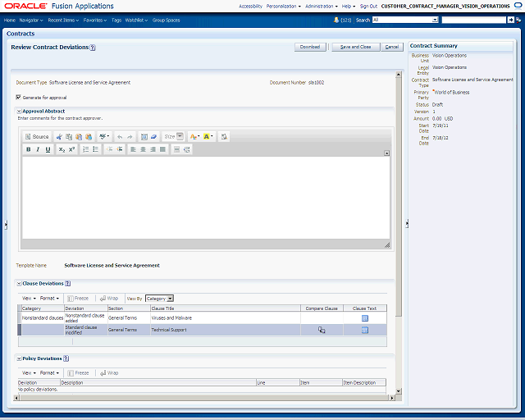Click the Select All icon
This screenshot has width=525, height=420.
pos(144,137)
